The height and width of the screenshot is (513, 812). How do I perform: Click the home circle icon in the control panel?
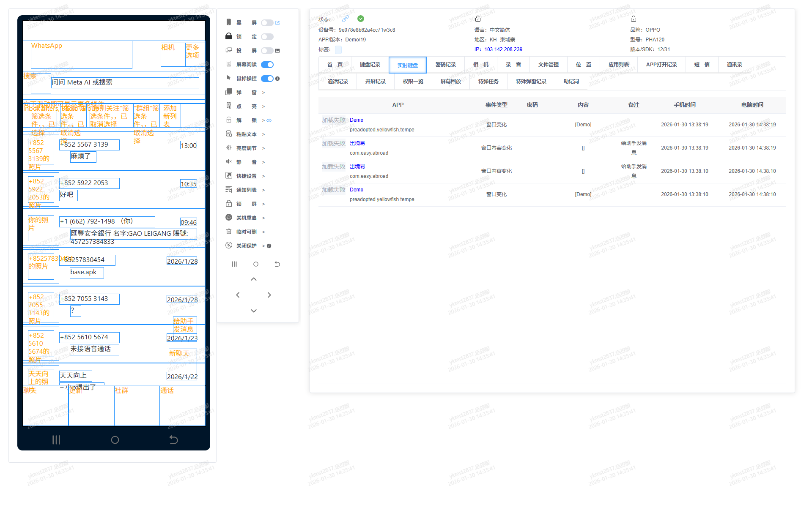tap(256, 264)
